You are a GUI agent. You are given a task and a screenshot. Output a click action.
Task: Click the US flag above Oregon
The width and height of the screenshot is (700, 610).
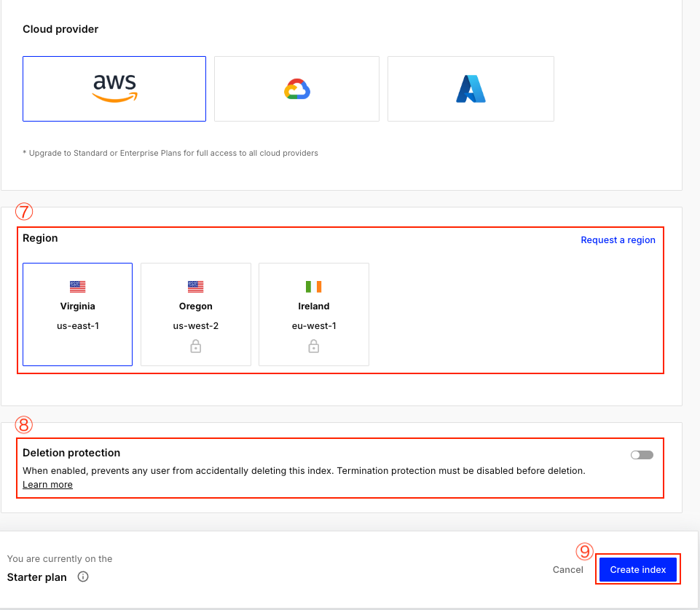click(x=196, y=287)
